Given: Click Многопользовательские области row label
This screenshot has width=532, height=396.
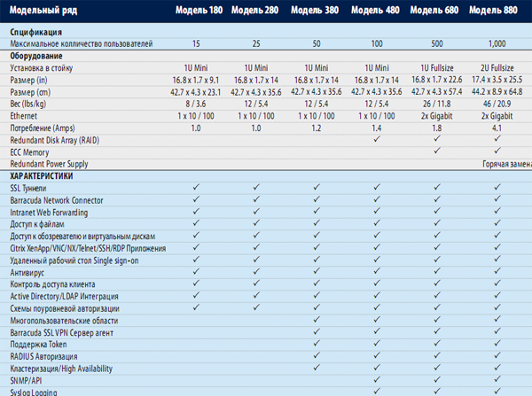Looking at the screenshot, I should click(64, 321).
